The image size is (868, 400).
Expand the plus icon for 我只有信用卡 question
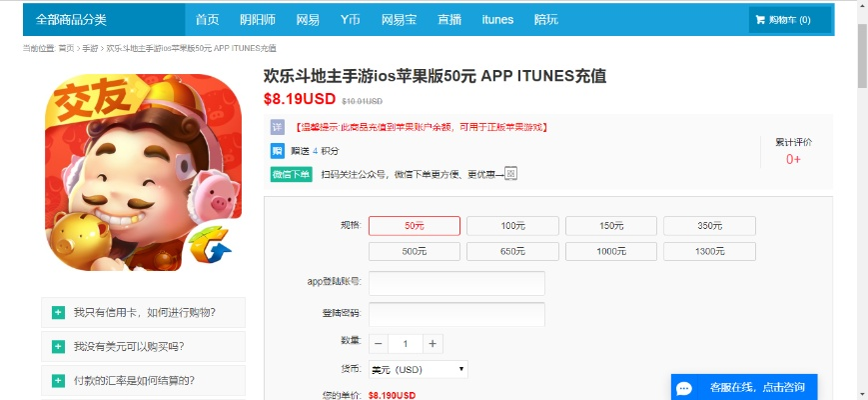pyautogui.click(x=58, y=312)
